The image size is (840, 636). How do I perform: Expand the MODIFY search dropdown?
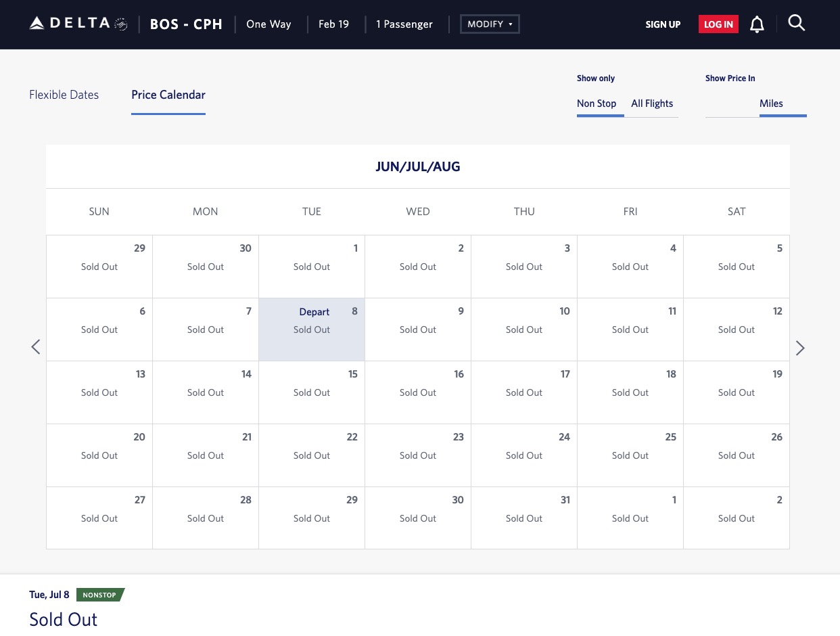pos(490,24)
